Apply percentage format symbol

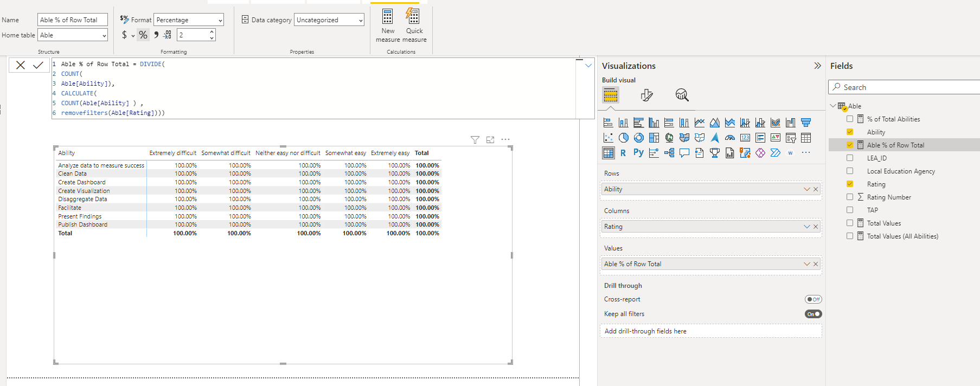click(x=143, y=35)
